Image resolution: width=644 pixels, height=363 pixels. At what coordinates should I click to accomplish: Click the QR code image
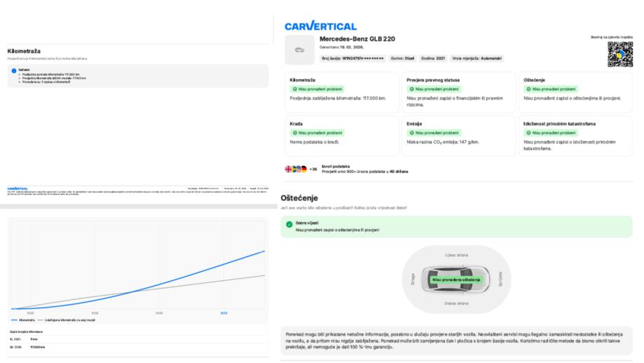(619, 54)
